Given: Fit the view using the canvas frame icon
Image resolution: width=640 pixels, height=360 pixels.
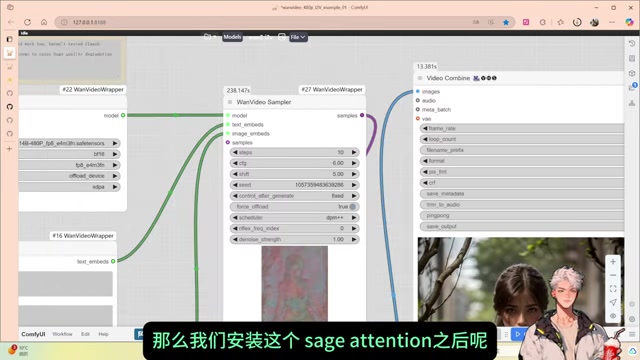Looking at the screenshot, I should [613, 289].
